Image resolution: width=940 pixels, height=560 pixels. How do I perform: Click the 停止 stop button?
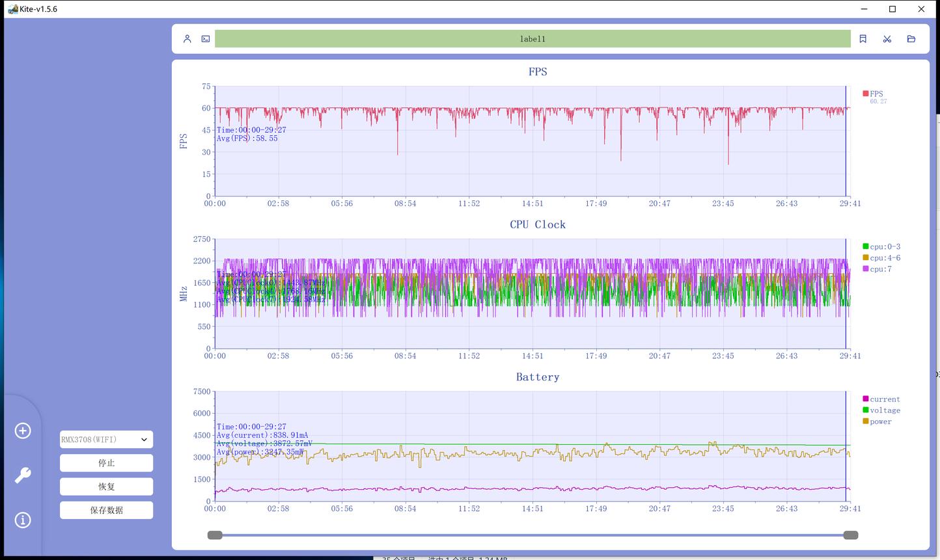tap(107, 463)
